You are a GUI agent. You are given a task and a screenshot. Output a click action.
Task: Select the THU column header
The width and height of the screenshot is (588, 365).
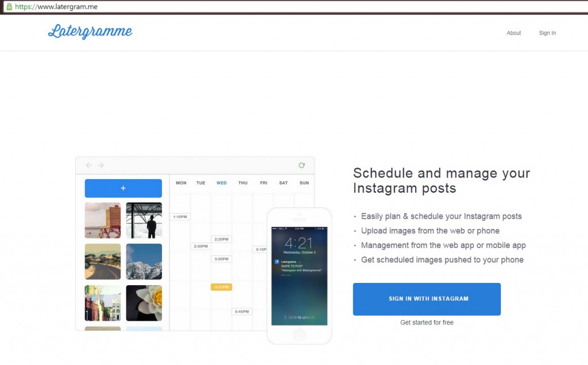243,183
